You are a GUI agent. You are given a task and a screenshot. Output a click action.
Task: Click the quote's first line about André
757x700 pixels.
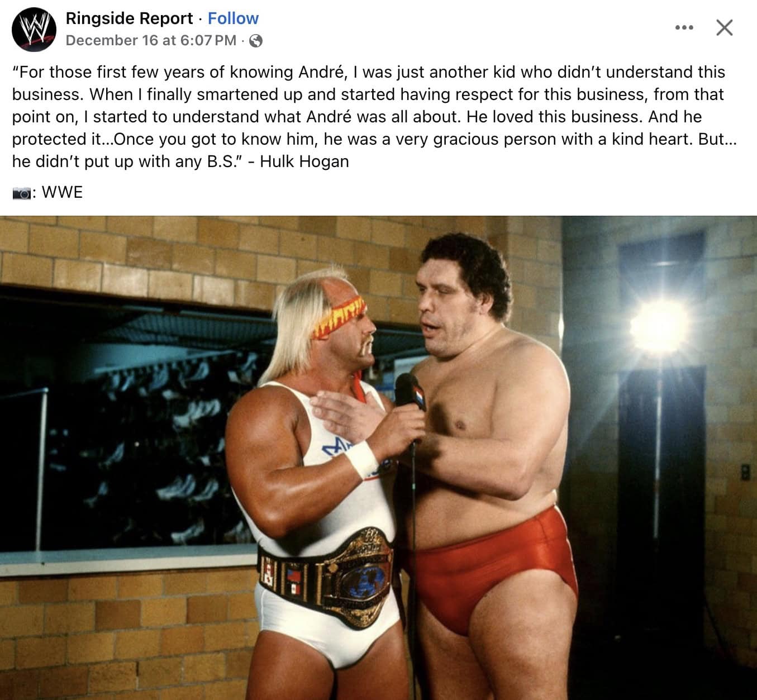tap(369, 72)
